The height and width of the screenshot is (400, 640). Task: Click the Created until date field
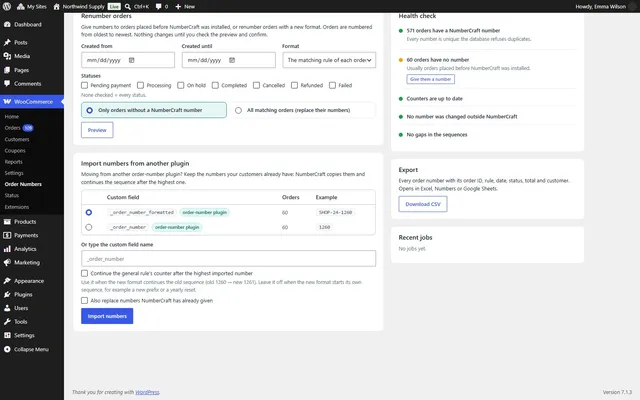[x=229, y=60]
